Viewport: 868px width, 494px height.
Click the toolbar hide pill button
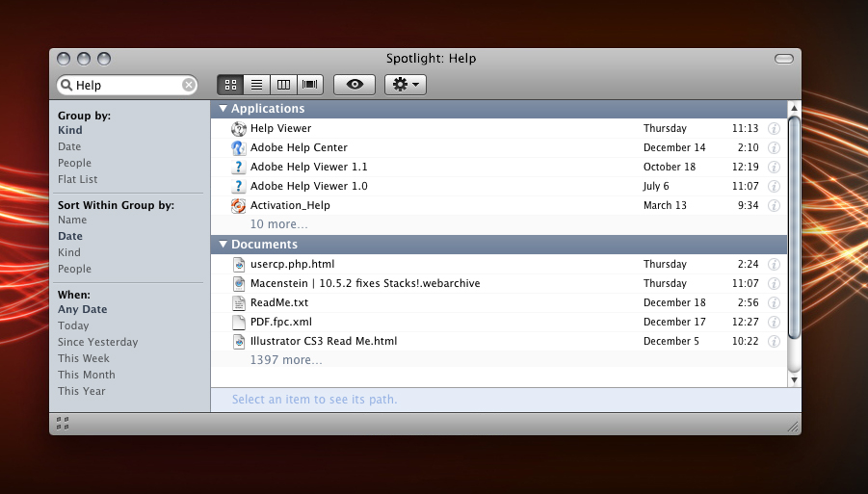(784, 59)
